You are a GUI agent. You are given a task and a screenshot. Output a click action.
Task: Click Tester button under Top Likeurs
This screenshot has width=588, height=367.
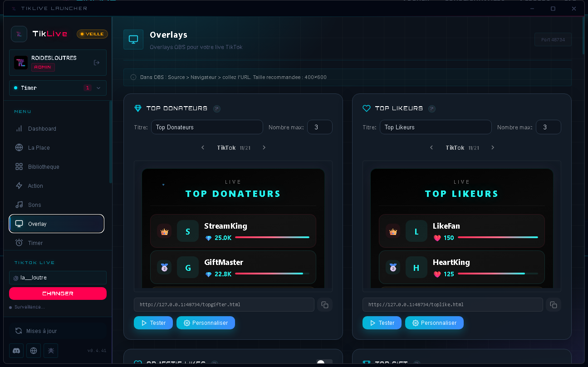click(x=382, y=323)
